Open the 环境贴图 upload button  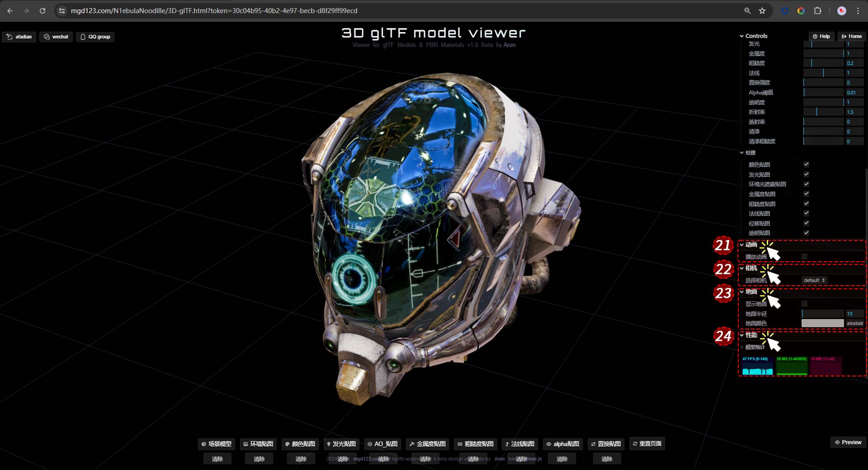(x=258, y=444)
